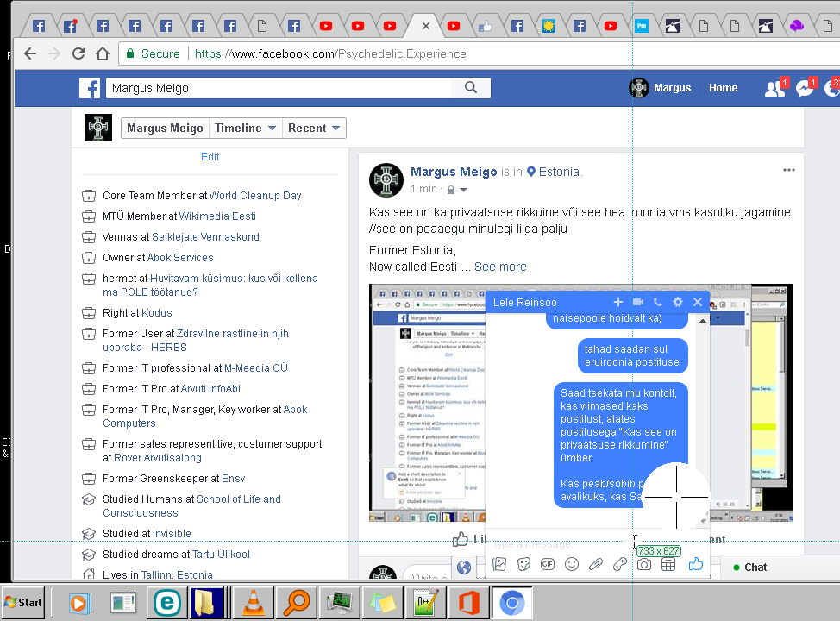Click the search magnifier button
This screenshot has width=840, height=621.
(x=470, y=87)
